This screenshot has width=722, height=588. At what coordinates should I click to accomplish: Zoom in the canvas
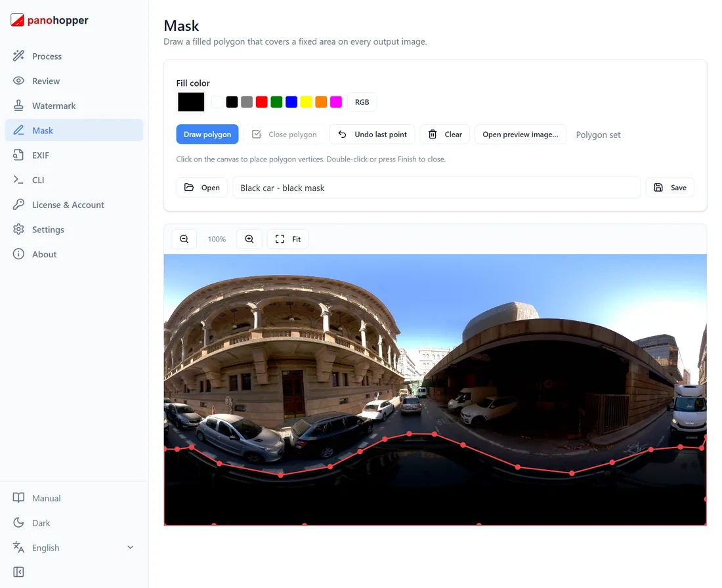click(x=249, y=239)
